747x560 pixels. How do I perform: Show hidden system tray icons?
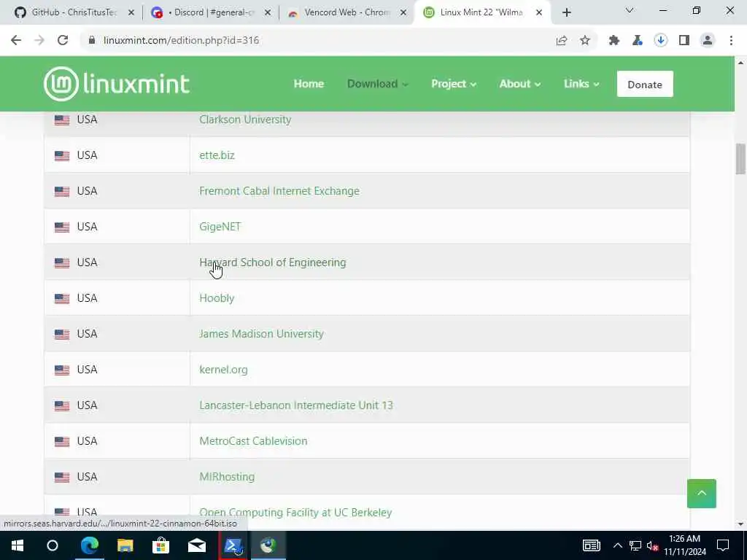click(x=617, y=545)
